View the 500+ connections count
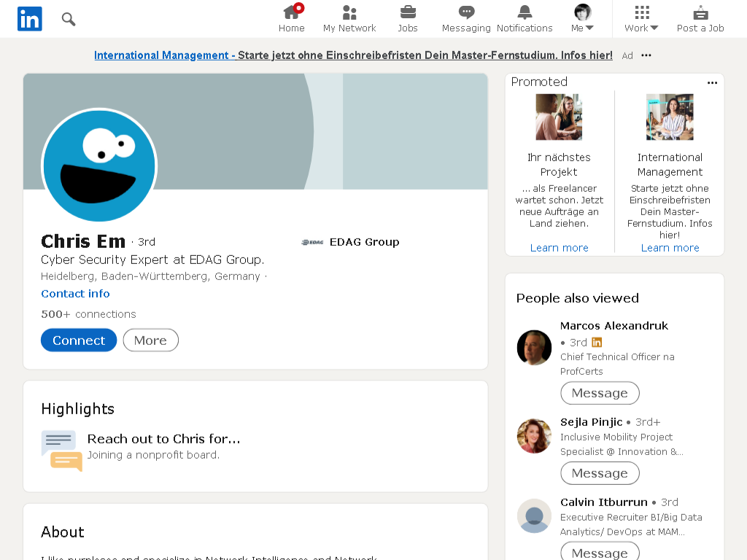747x560 pixels. (88, 314)
